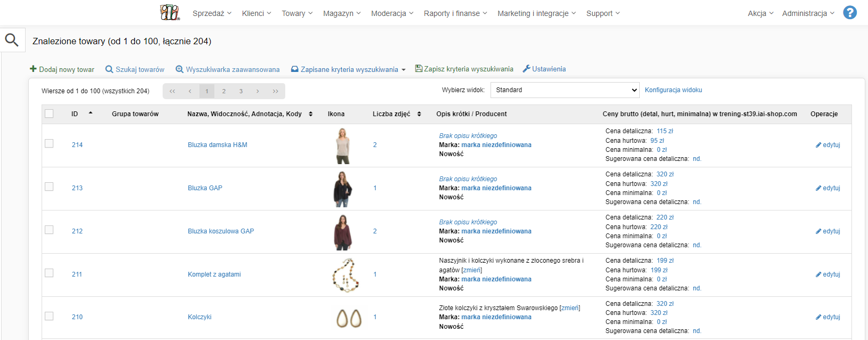Open the blue help question mark icon
868x340 pixels.
[x=850, y=13]
